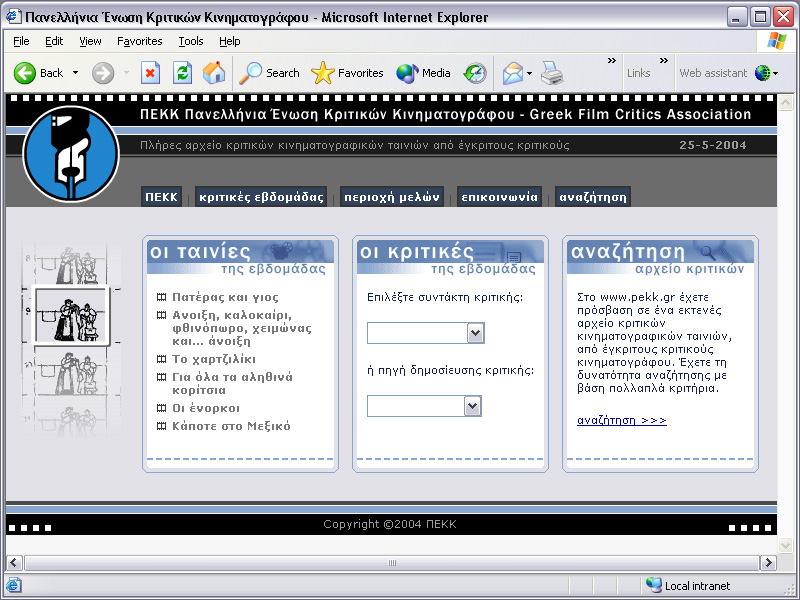Open the review author dropdown
The height and width of the screenshot is (600, 800).
(426, 333)
